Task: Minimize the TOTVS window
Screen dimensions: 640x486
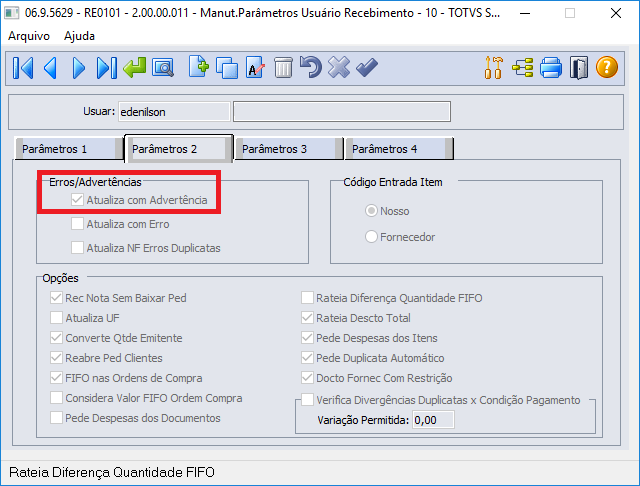Action: 525,13
